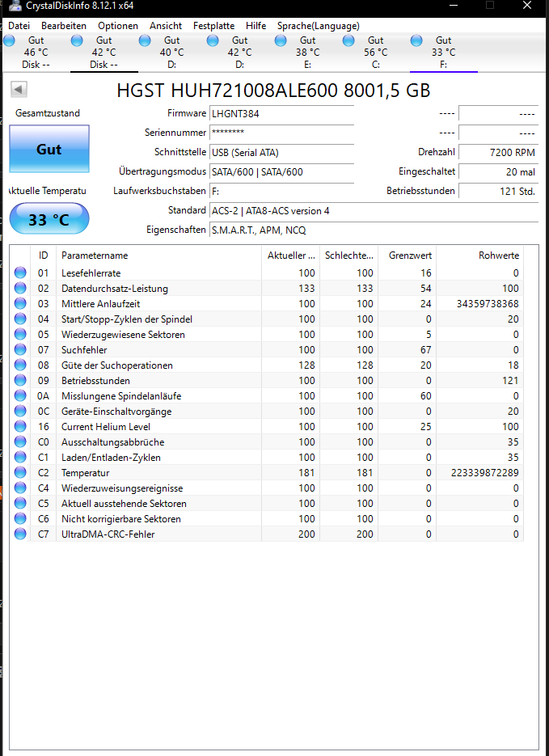Click status icon for Nicht korrigierbare Sektoren
This screenshot has height=756, width=549.
(20, 519)
